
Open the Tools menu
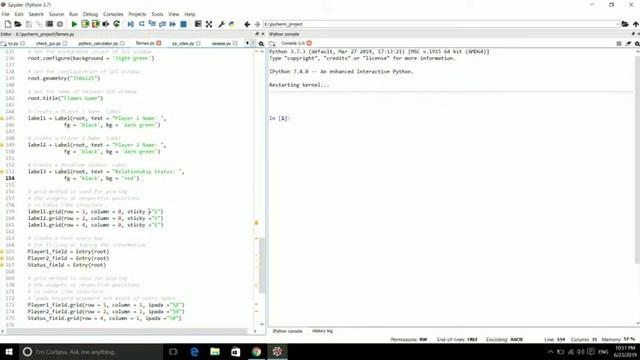click(157, 14)
